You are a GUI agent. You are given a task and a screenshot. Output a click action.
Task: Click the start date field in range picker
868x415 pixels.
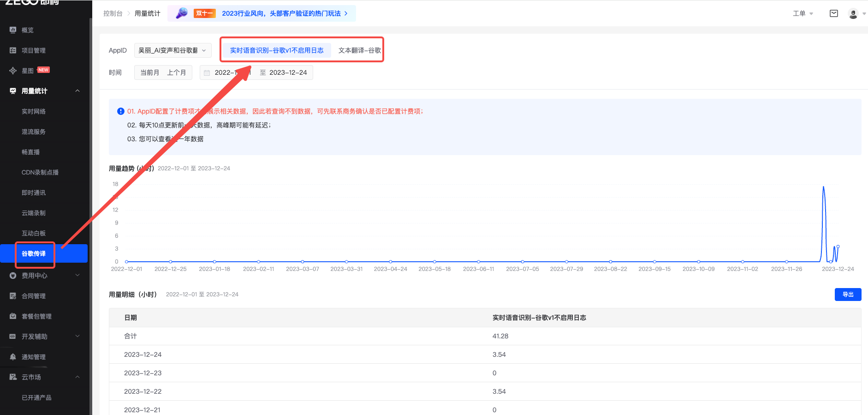pyautogui.click(x=232, y=72)
